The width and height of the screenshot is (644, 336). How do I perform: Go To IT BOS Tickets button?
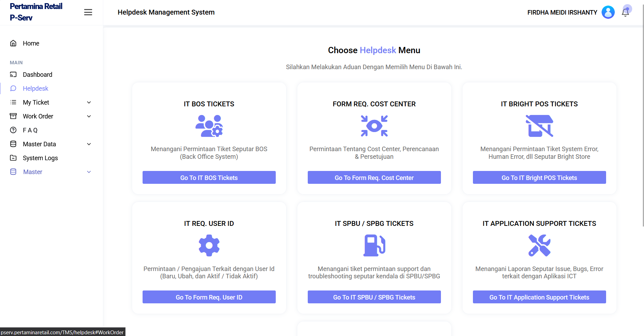point(209,178)
